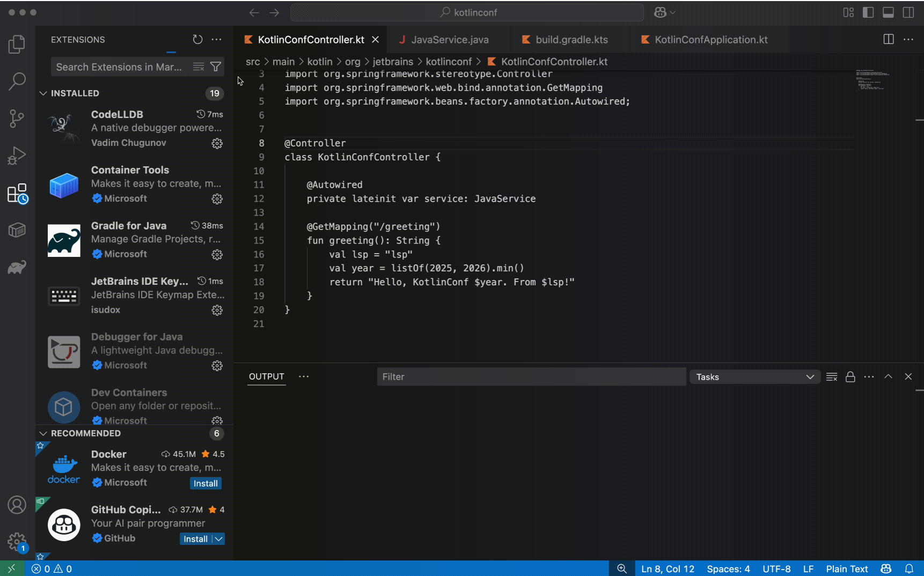Open the Accounts menu icon
Screen dimensions: 924x576
(x=17, y=505)
